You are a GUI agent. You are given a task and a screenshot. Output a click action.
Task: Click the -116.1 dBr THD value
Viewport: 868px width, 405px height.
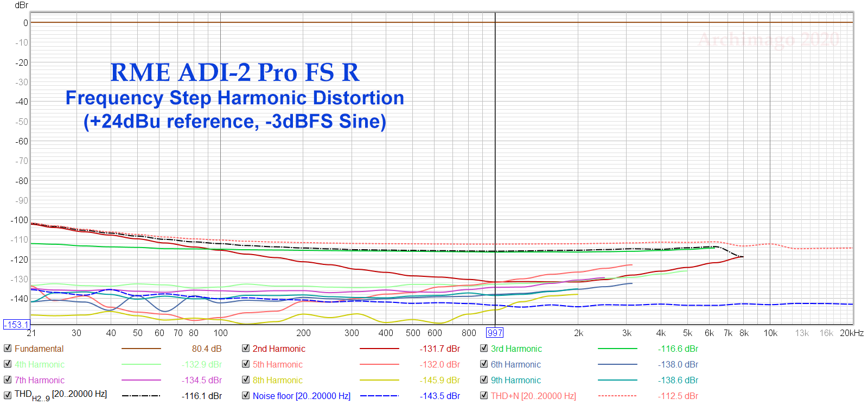[x=202, y=396]
